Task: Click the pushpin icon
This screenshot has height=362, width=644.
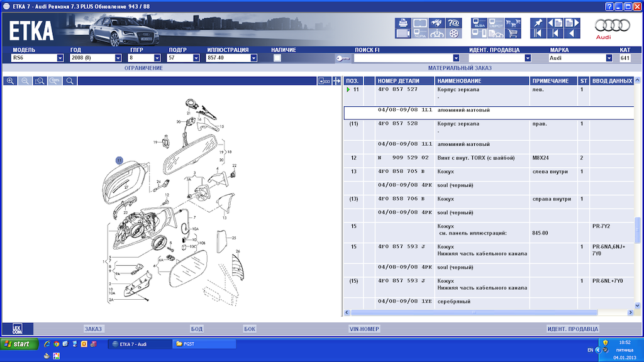Action: [x=538, y=23]
